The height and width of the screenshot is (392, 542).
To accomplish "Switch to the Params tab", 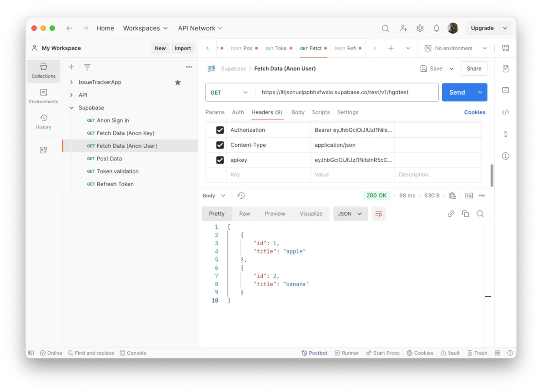I will point(215,112).
